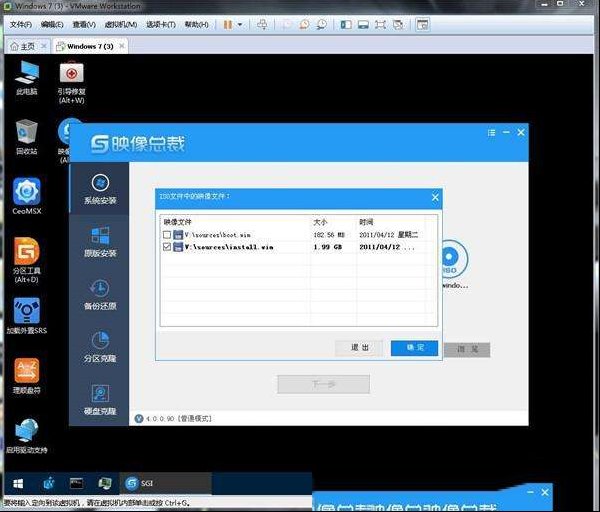Open the 回收站 recycle bin icon

pyautogui.click(x=27, y=137)
